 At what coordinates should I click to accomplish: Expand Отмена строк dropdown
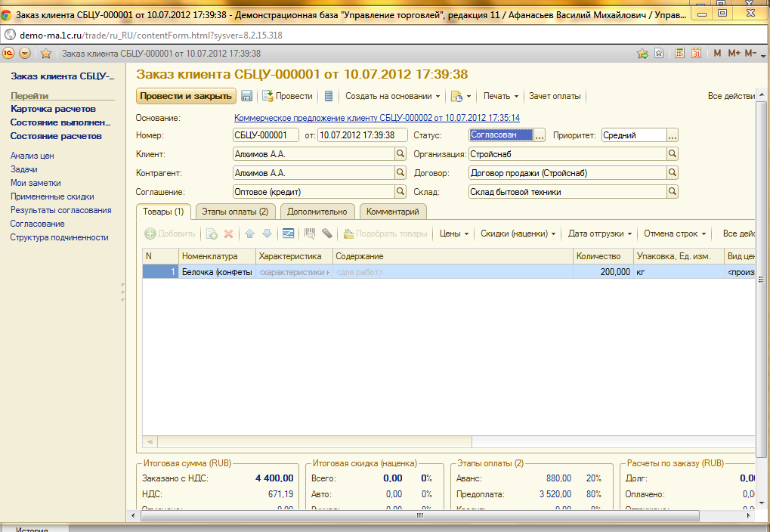click(x=676, y=234)
